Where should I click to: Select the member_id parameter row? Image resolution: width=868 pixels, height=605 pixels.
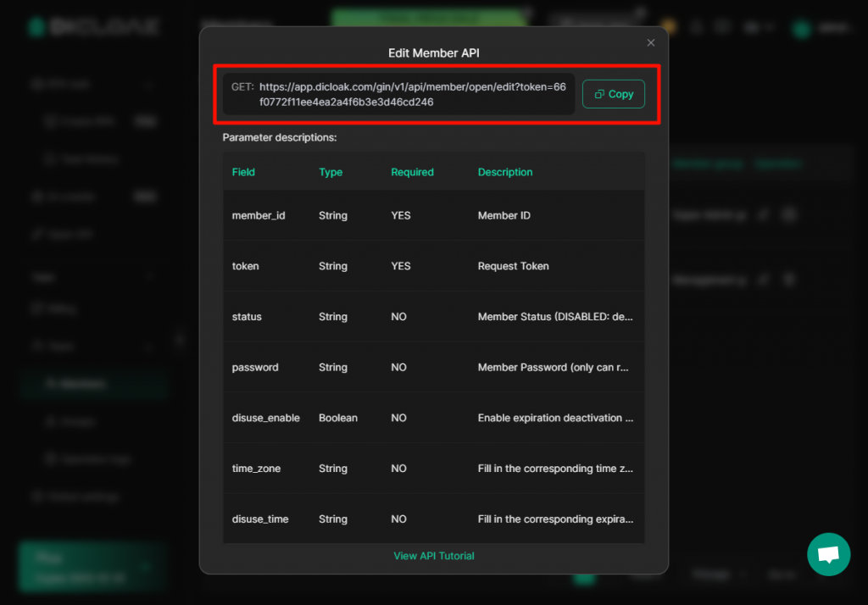click(x=433, y=215)
